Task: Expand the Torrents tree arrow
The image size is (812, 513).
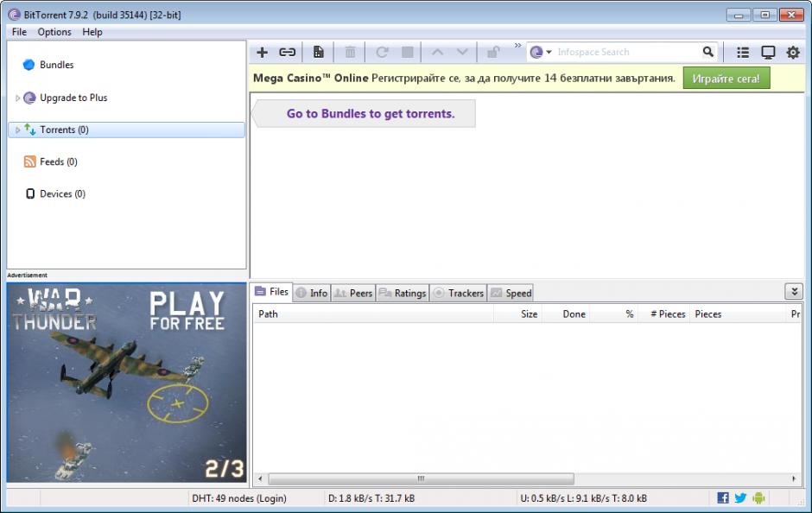Action: [17, 130]
